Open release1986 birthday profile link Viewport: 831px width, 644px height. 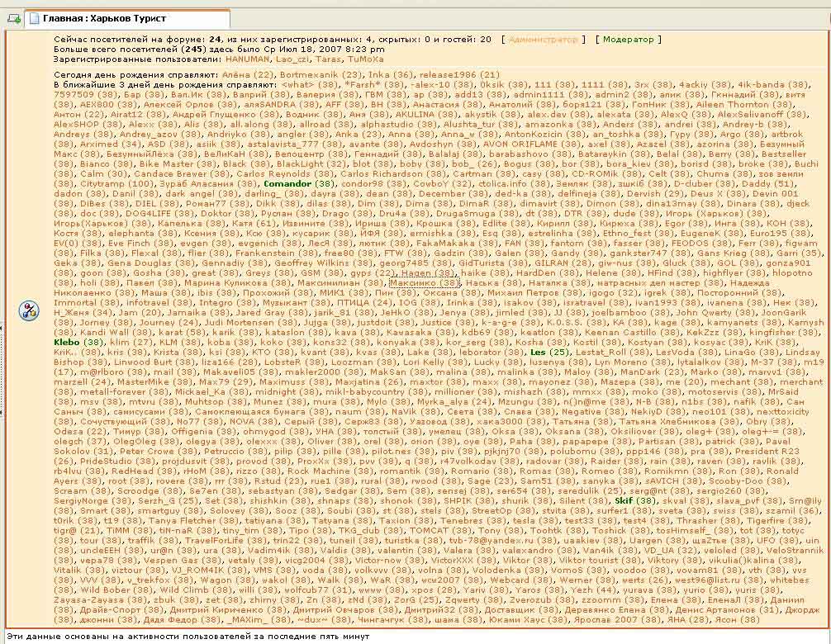(448, 75)
